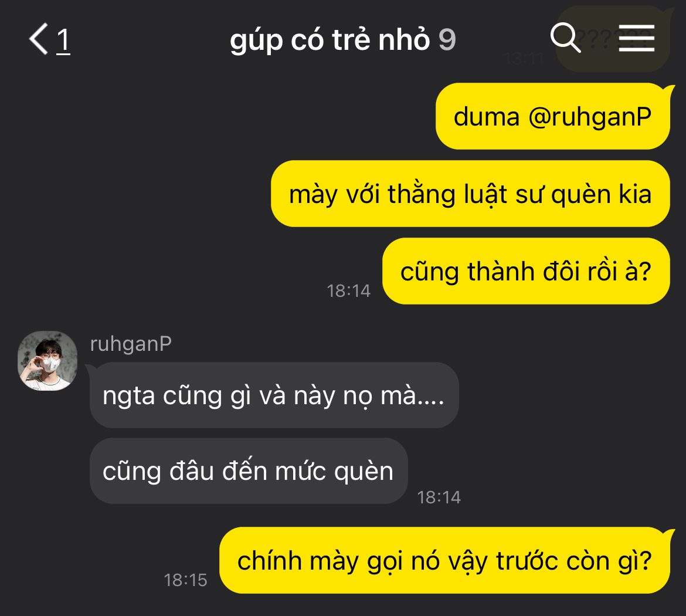Tap member count 9 in title

[447, 40]
